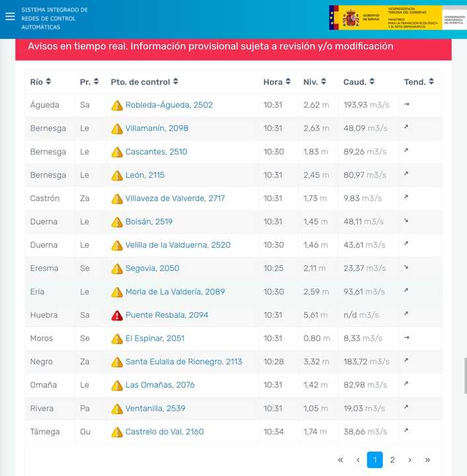Viewport: 467px width, 476px height.
Task: Open El Espinar, 2051 station link
Action: tap(155, 338)
